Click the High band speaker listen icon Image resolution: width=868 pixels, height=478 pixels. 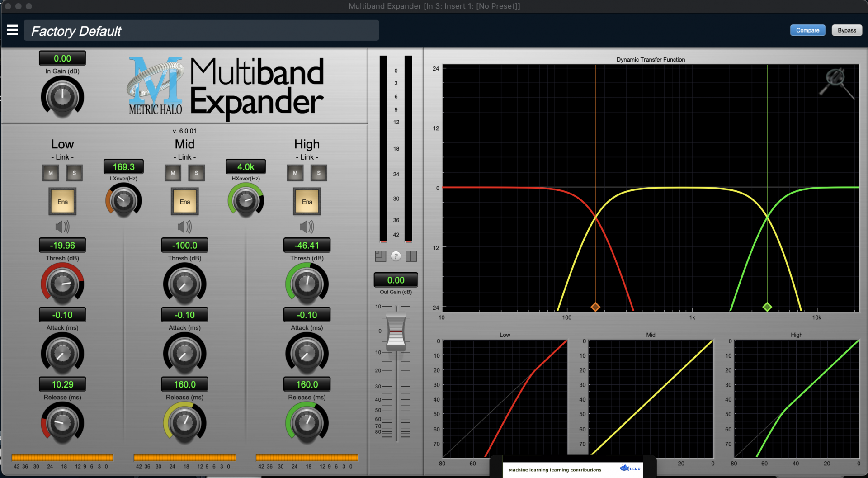point(307,227)
